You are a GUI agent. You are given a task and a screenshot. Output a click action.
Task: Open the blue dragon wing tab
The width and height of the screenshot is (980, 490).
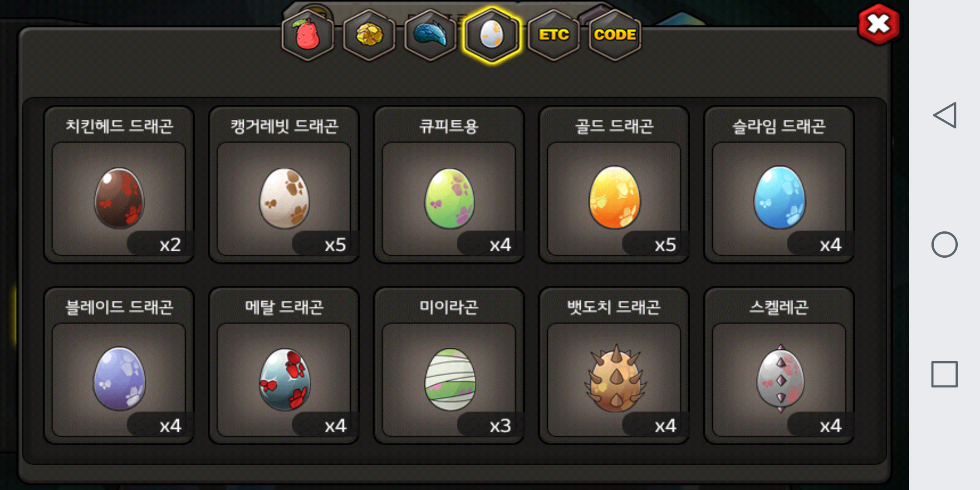430,35
